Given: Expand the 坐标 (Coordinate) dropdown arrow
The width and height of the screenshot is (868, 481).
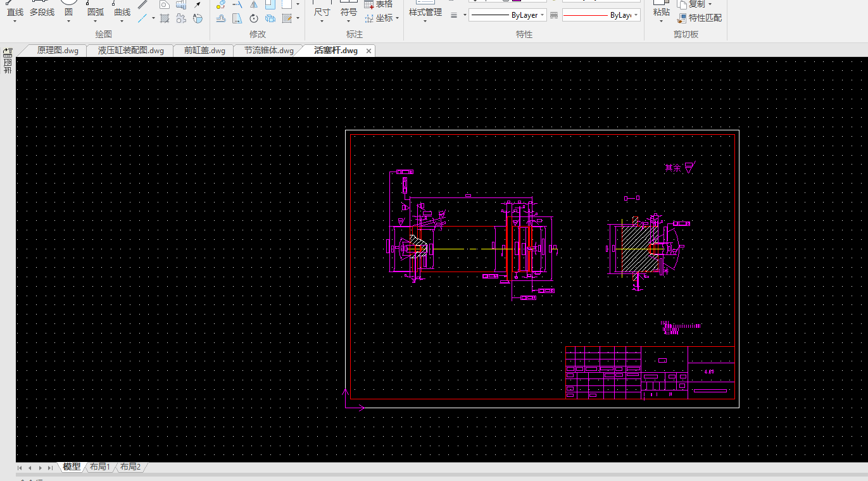Looking at the screenshot, I should point(397,18).
